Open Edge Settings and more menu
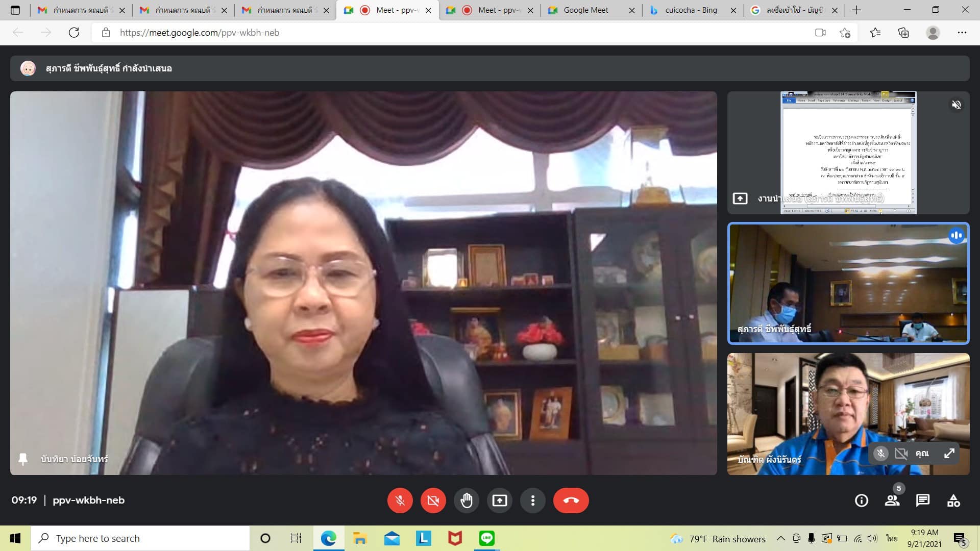This screenshot has height=551, width=980. coord(962,33)
